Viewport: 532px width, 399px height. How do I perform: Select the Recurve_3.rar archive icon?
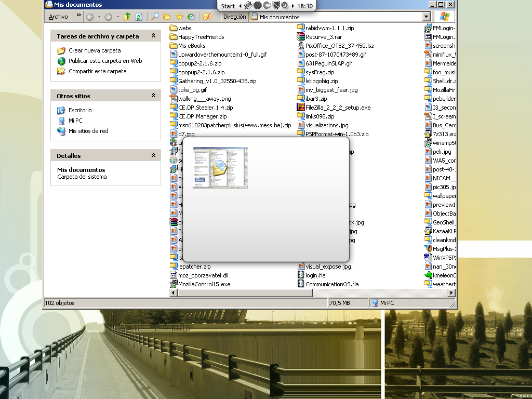(x=301, y=37)
